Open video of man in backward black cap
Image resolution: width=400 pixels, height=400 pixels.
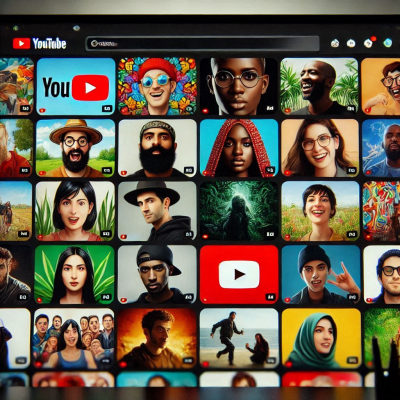(x=157, y=275)
